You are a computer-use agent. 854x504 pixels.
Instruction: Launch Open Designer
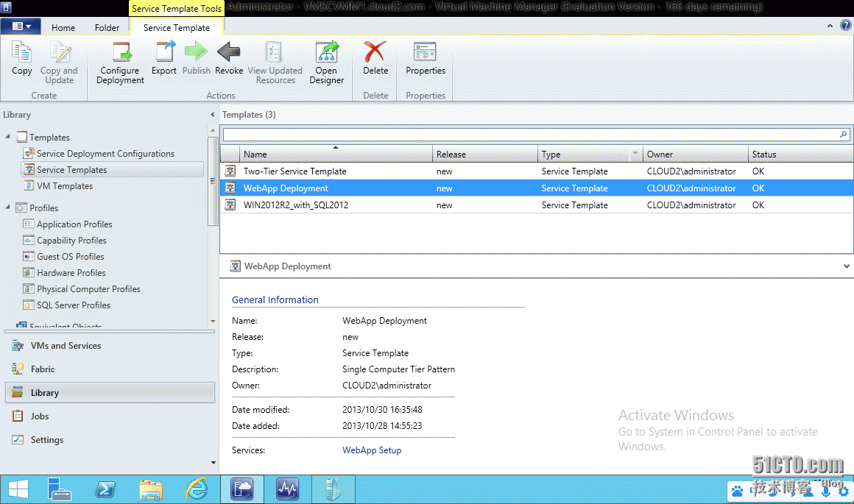327,63
